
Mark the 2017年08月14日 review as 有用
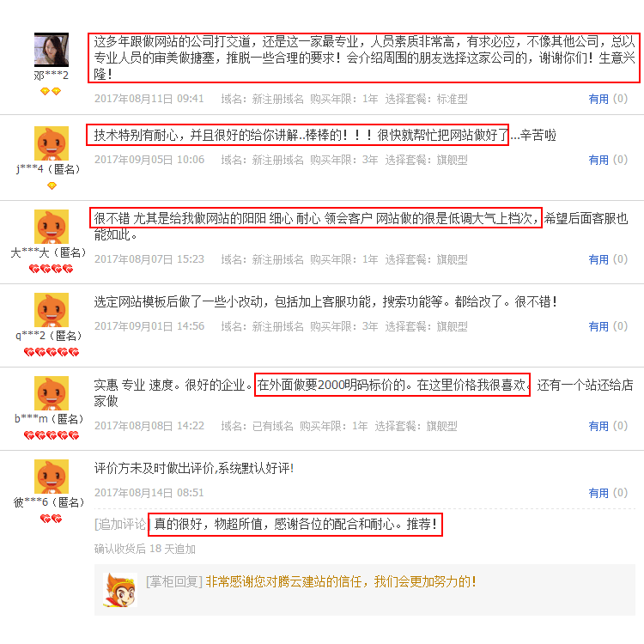click(x=598, y=493)
